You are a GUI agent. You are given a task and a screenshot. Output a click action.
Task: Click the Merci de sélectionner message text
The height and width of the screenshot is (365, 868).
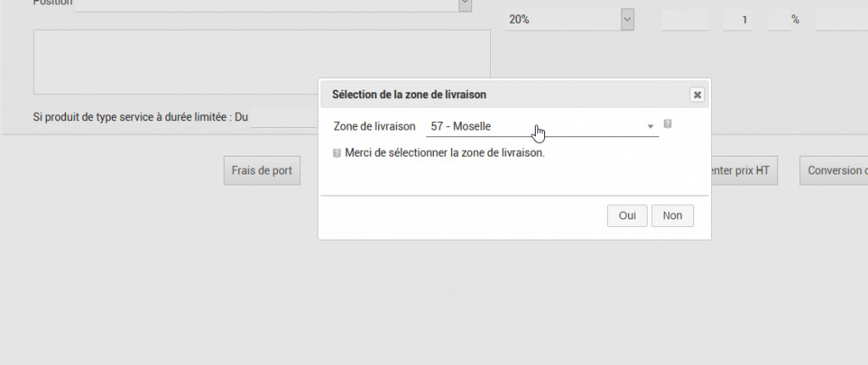pos(444,154)
